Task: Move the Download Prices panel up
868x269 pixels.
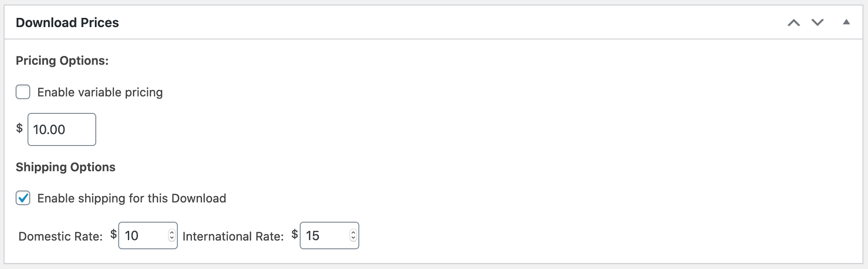Action: (x=794, y=22)
